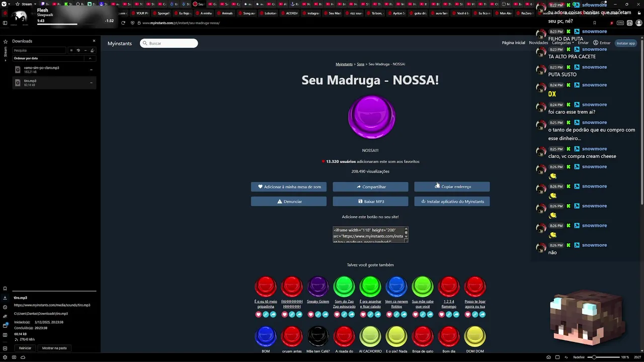Follow the Sons breadcrumb link

coord(361,64)
